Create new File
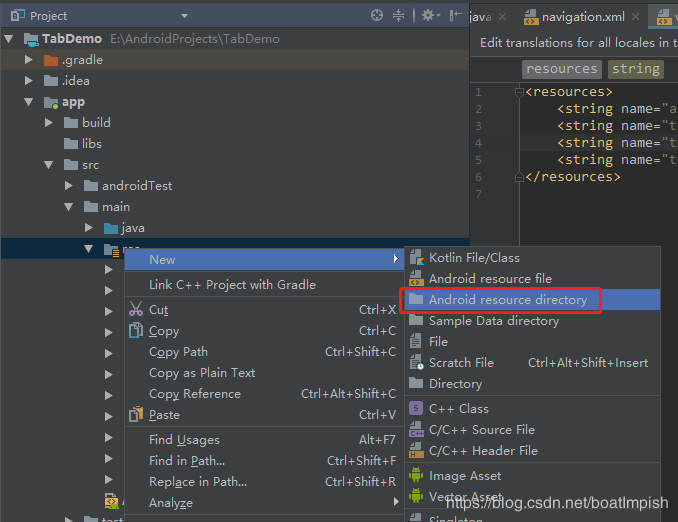This screenshot has height=522, width=678. click(532, 342)
